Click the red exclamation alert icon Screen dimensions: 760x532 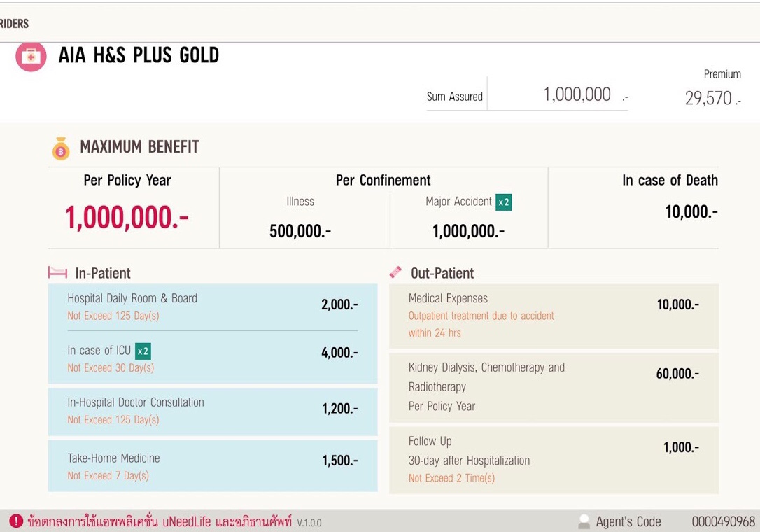point(16,521)
